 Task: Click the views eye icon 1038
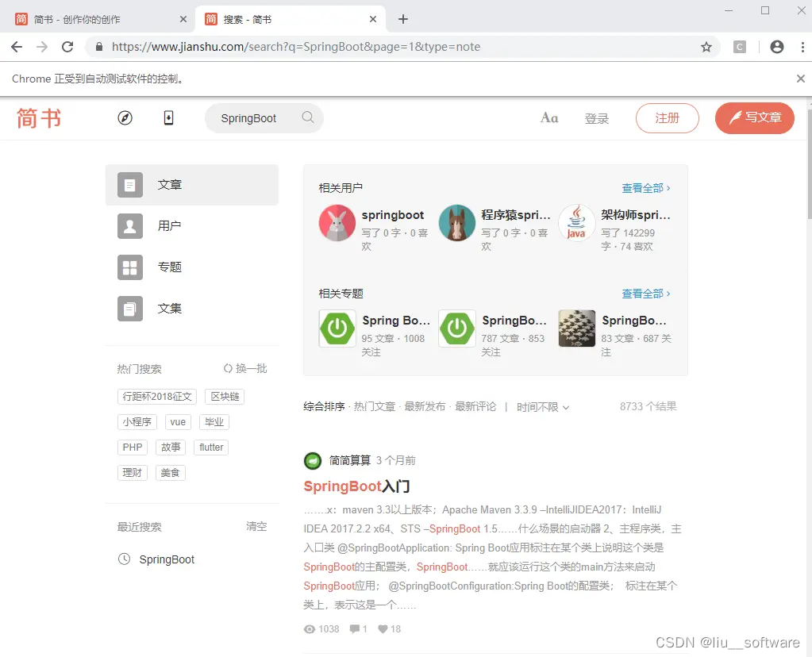(310, 629)
